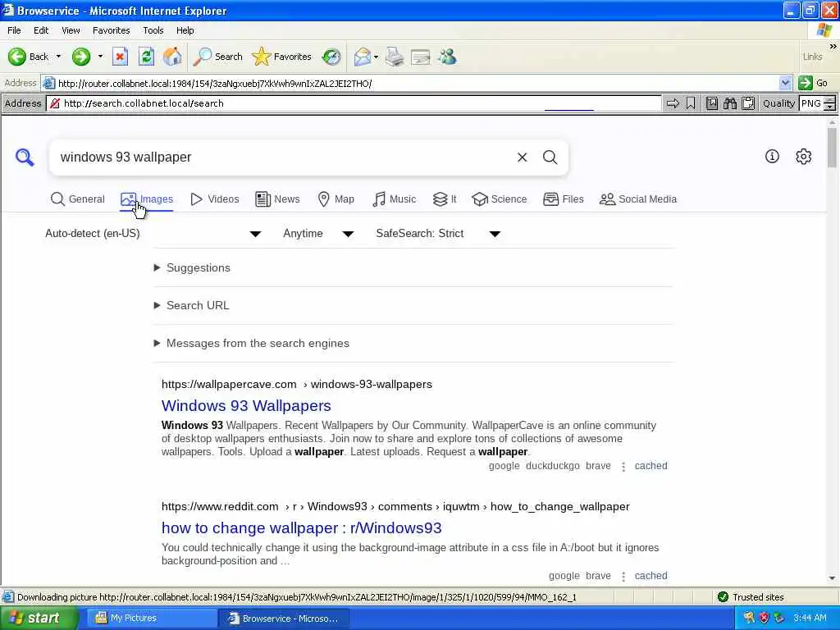
Task: Click the Browservice clipboard icon
Action: click(x=748, y=103)
